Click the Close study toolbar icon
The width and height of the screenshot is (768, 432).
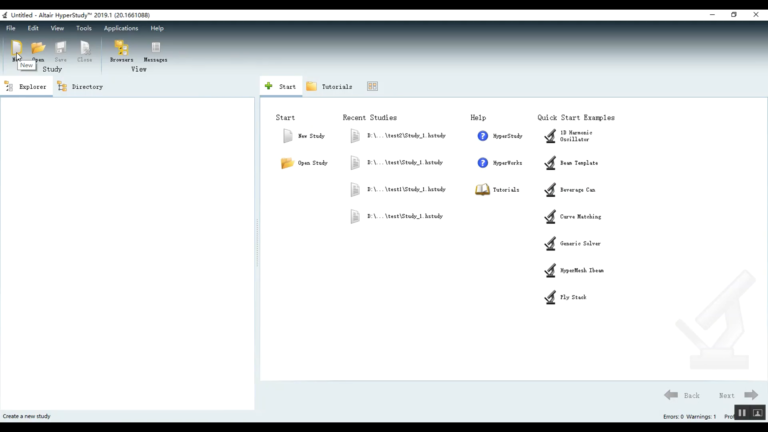click(x=85, y=48)
